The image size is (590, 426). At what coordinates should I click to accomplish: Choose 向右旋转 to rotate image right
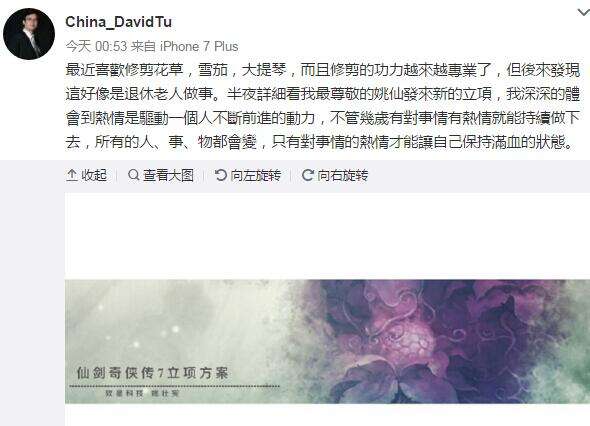coord(342,175)
